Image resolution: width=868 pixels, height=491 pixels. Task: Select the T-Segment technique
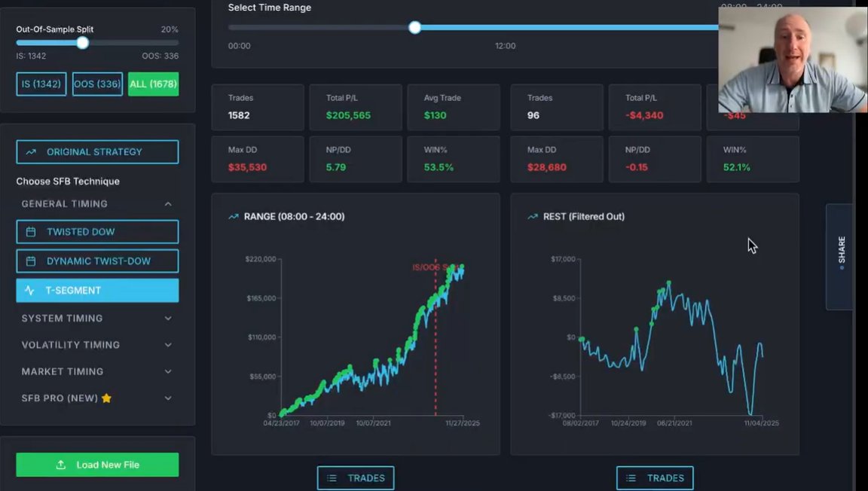click(x=97, y=290)
